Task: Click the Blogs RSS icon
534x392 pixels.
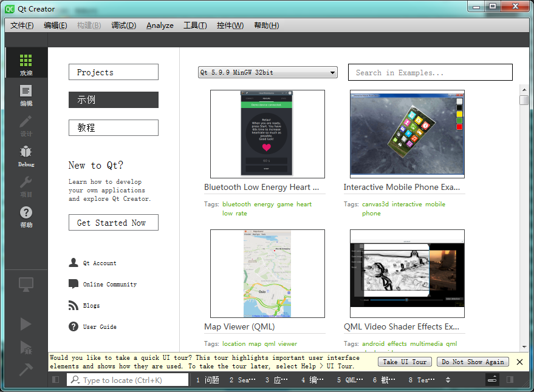Action: (74, 305)
